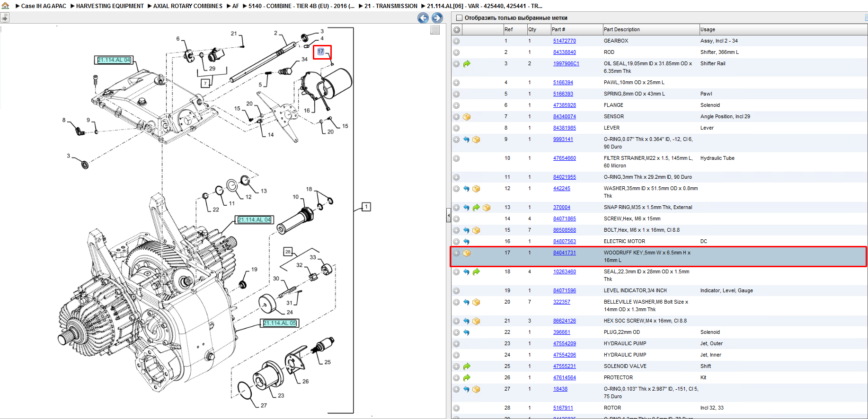Open 21 - TRANSMISSION breadcrumb
The image size is (868, 419).
pyautogui.click(x=391, y=6)
